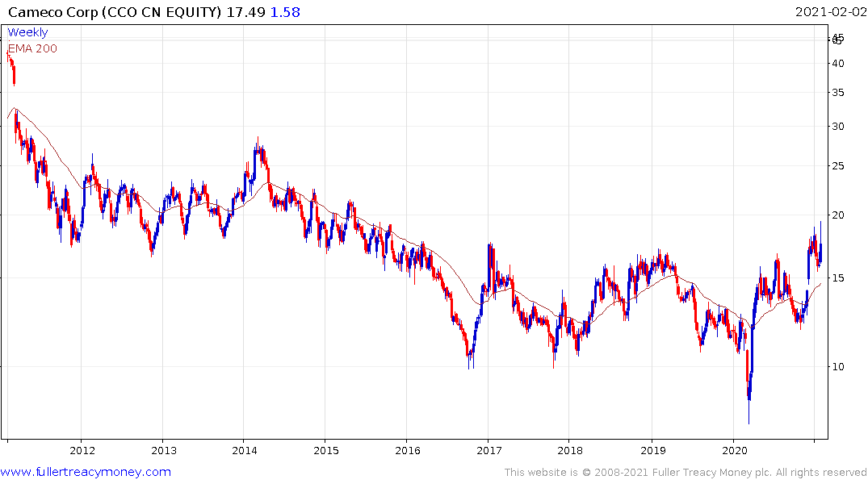Open the www.fullertreacymoney.com link

click(86, 472)
